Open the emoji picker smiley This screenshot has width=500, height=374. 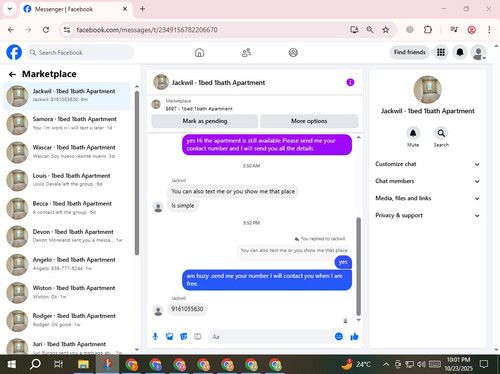339,337
